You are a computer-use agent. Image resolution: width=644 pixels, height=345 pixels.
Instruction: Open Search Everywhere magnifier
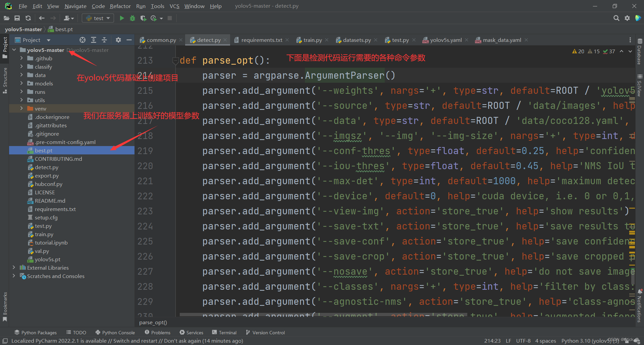[616, 18]
